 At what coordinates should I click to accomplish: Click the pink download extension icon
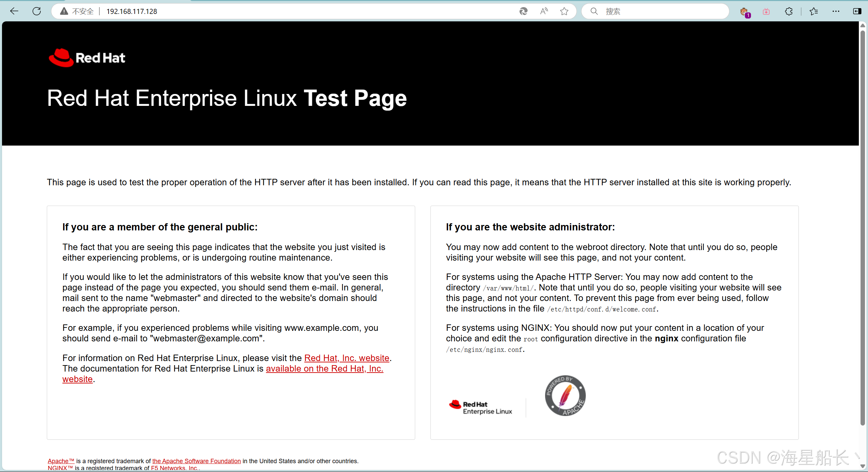pos(766,11)
